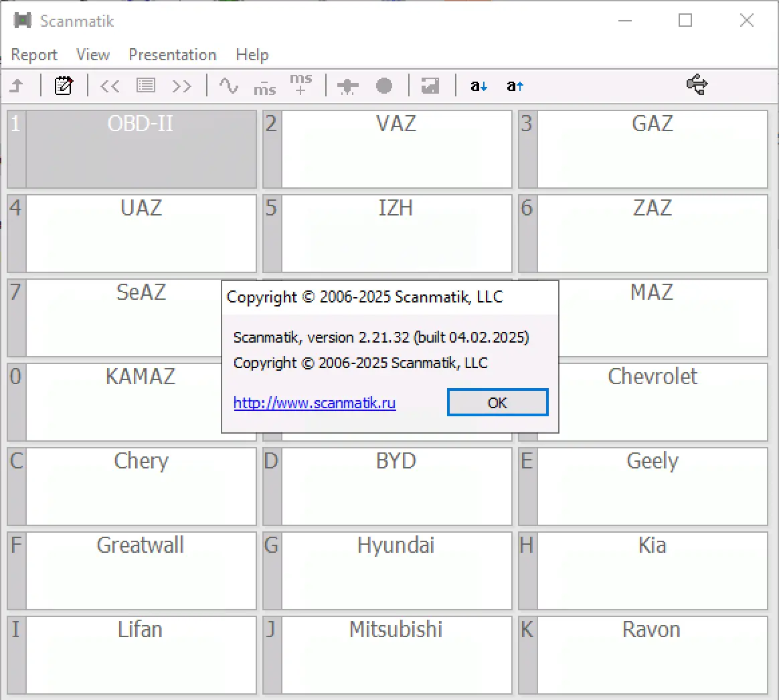Screen dimensions: 779x700
Task: Open the Presentation menu
Action: (x=172, y=54)
